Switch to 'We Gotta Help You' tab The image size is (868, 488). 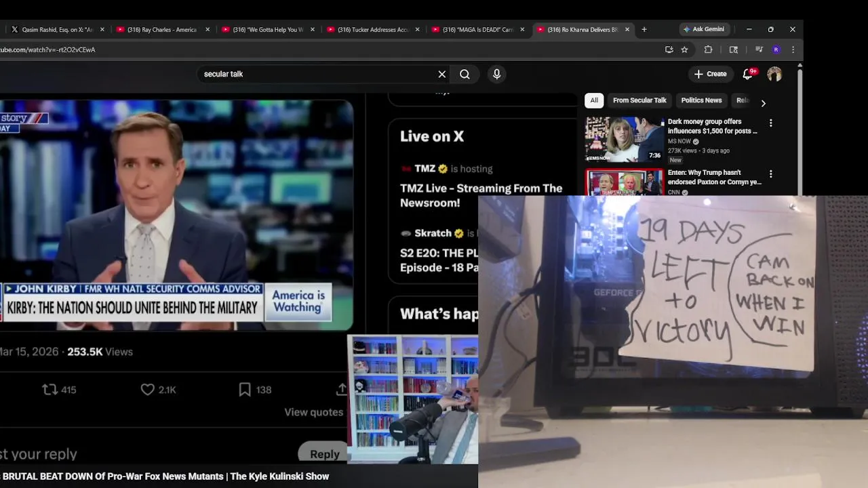(x=267, y=29)
